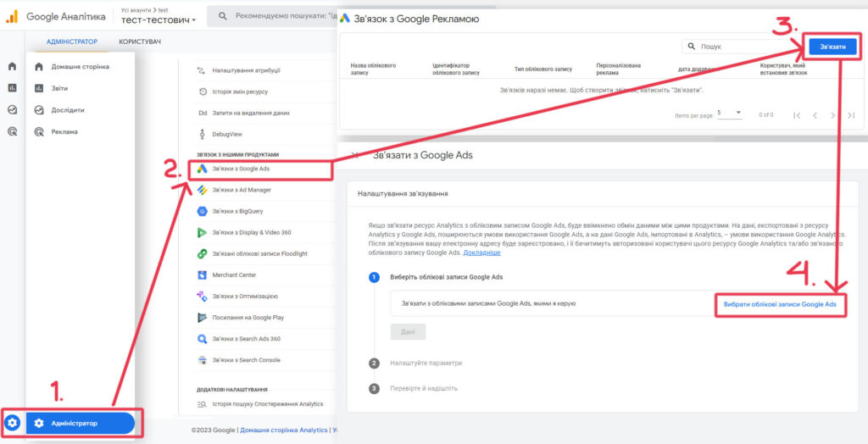Image resolution: width=868 pixels, height=444 pixels.
Task: Click the Advertising icon in left rail
Action: click(x=12, y=131)
